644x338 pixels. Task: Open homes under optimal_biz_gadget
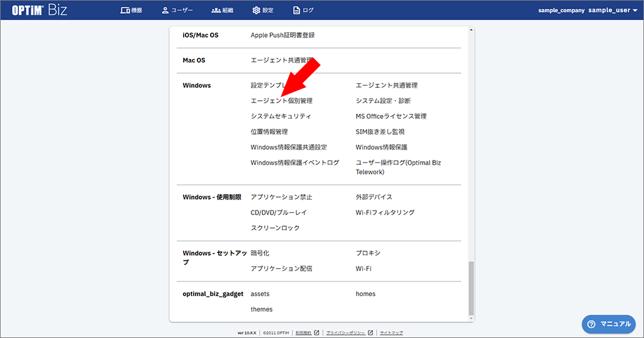point(365,294)
